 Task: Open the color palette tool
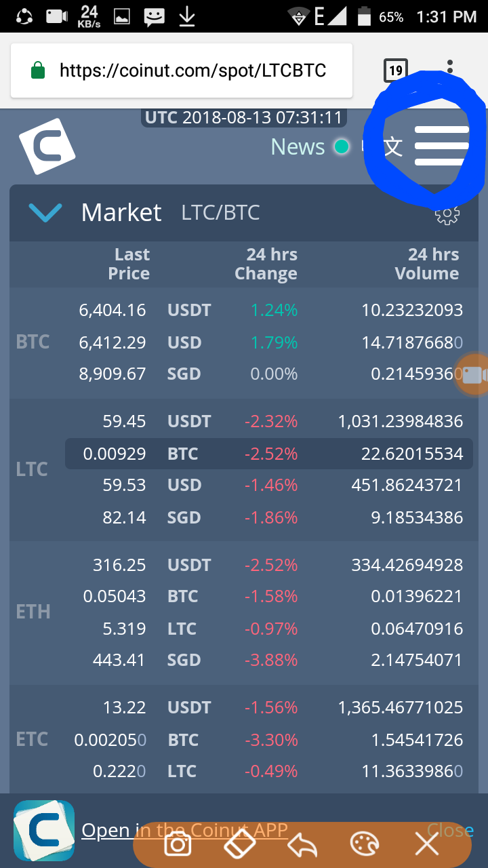click(x=365, y=844)
